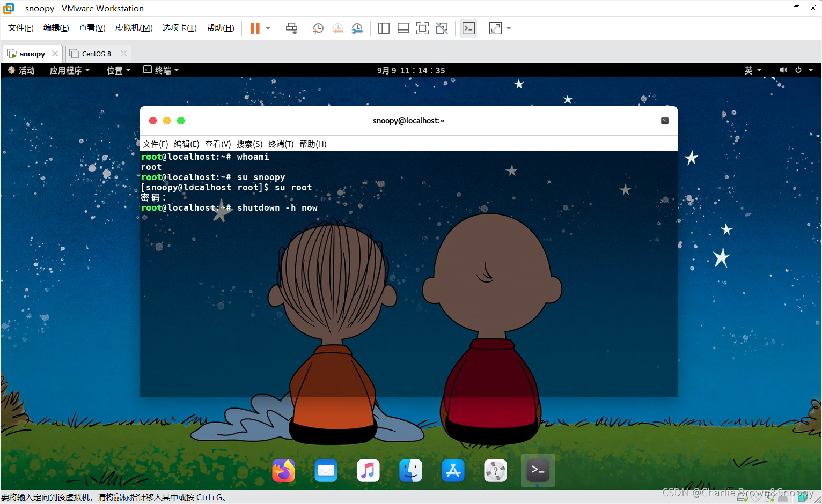
Task: Open the 文件(F) menu in VMware
Action: pyautogui.click(x=21, y=28)
